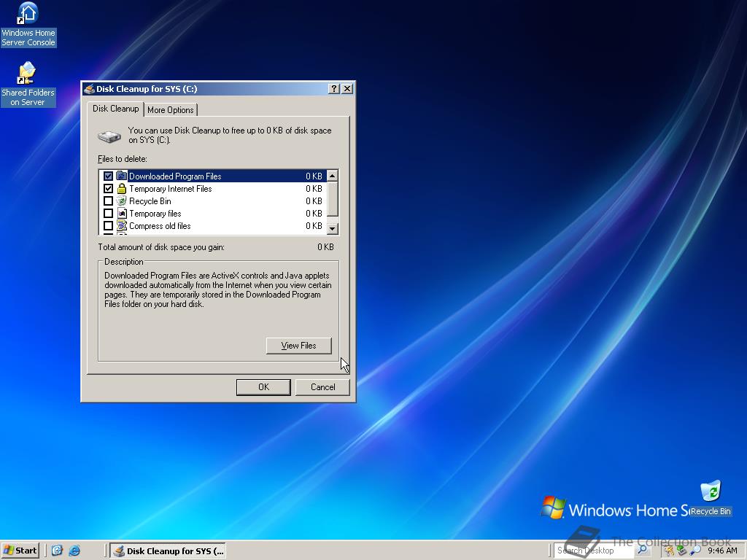Select the 'Downloaded Program Files' list row text
Screen dimensions: 747x560
coord(175,176)
